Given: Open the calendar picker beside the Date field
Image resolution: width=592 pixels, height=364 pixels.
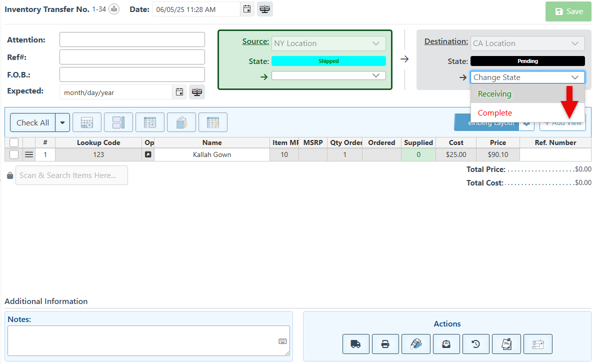Looking at the screenshot, I should pyautogui.click(x=246, y=9).
